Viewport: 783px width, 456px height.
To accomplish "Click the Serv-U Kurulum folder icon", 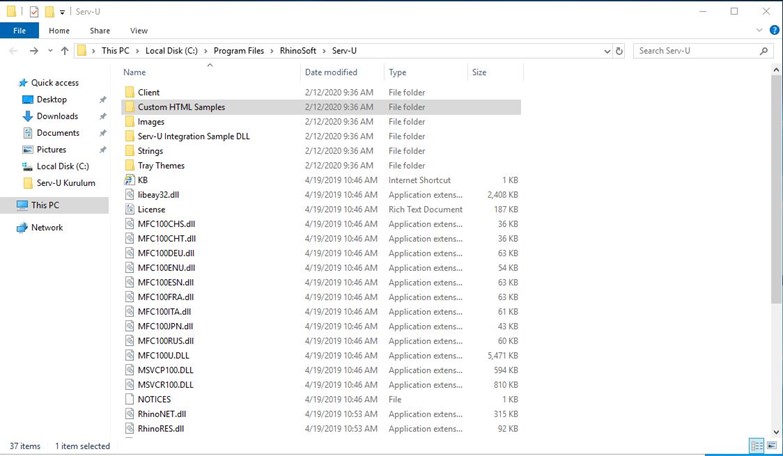I will 28,183.
